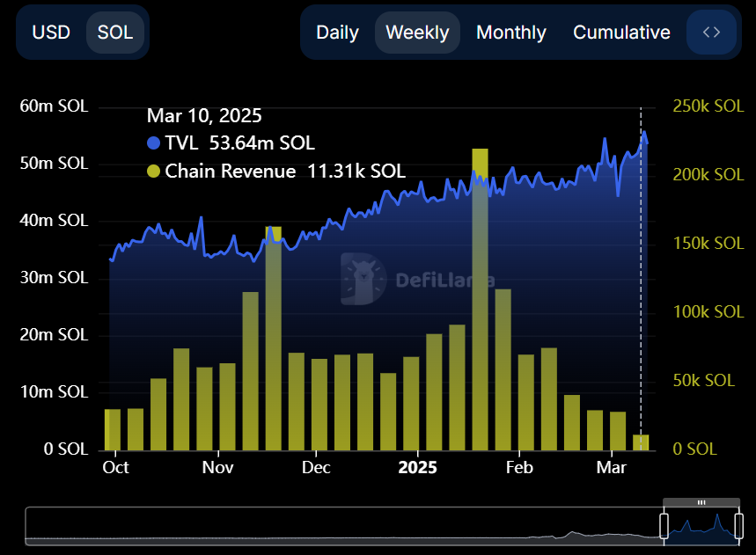Click the last Chain Revenue bar for Mar 10

[x=641, y=442]
